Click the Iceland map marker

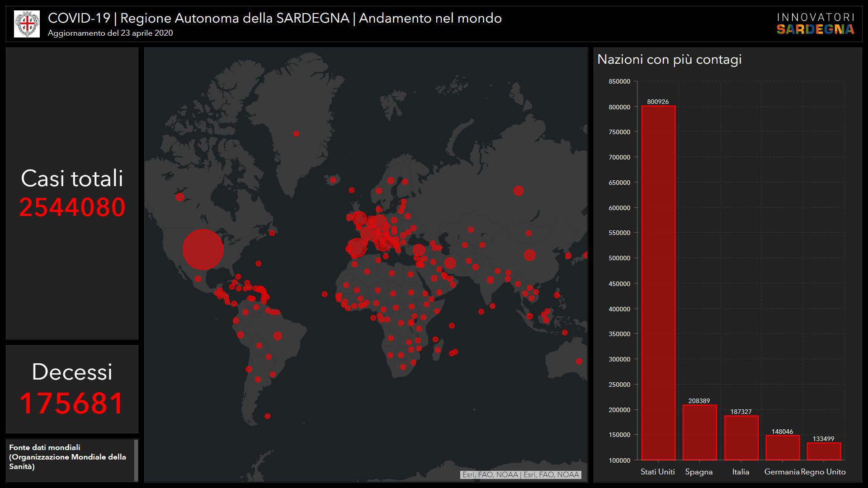pos(333,180)
